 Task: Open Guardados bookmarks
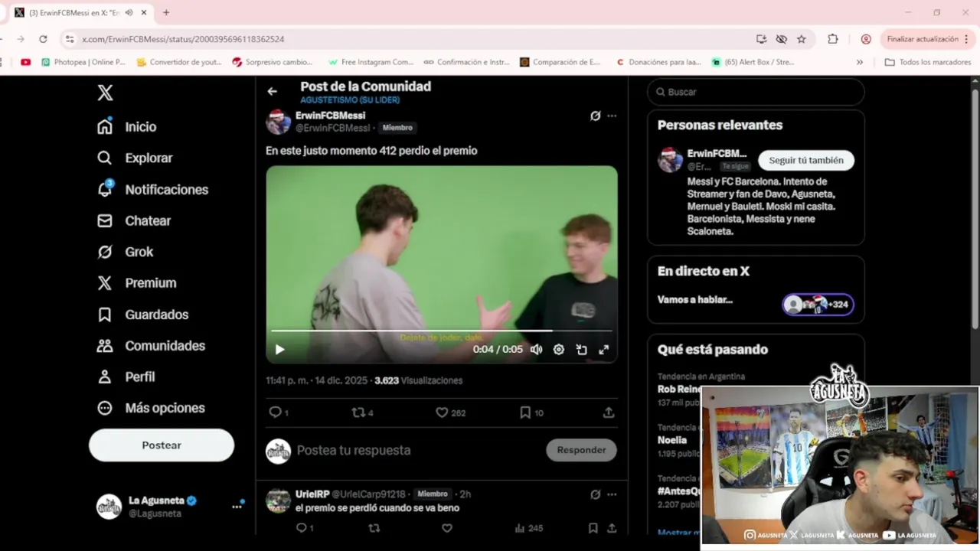142,315
